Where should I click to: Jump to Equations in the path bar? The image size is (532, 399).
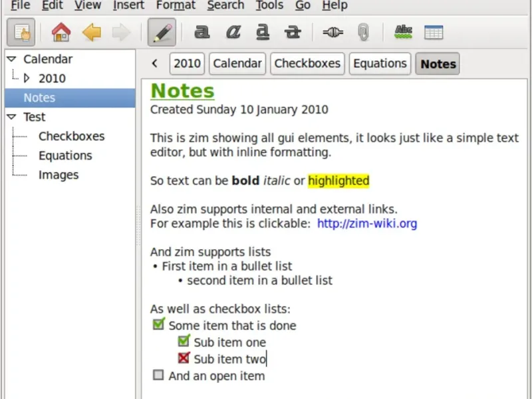(x=380, y=63)
